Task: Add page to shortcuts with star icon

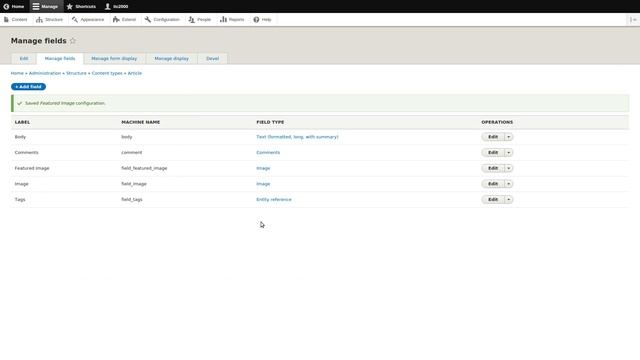Action: pyautogui.click(x=73, y=41)
